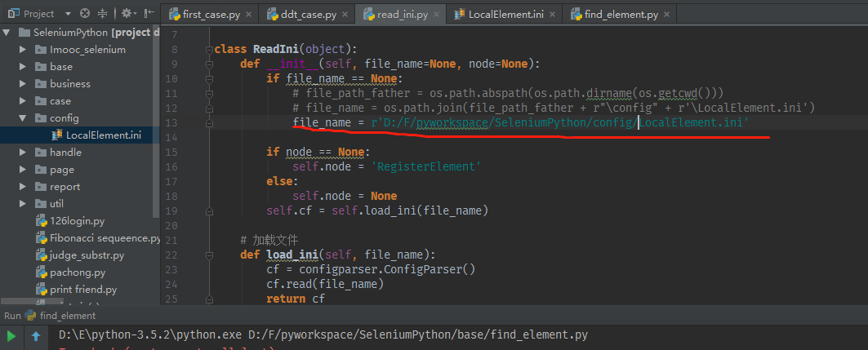Viewport: 868px width, 350px height.
Task: Open the Project view dropdown
Action: tap(68, 14)
